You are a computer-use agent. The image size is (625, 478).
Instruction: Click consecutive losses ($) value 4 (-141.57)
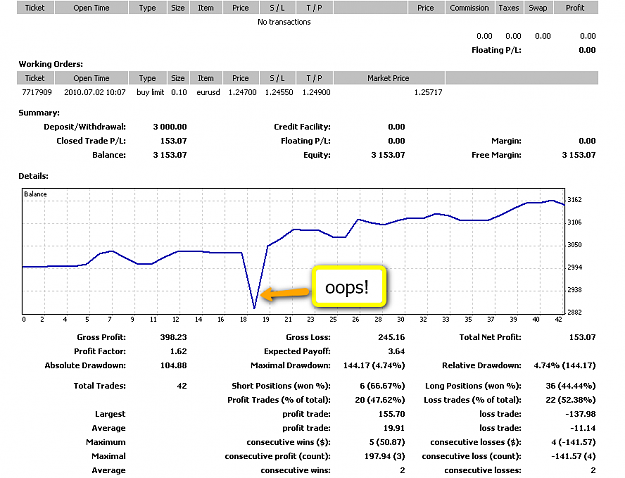[574, 442]
